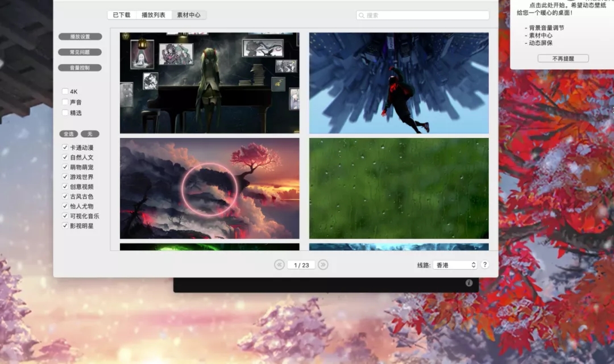614x364 pixels.
Task: Open the 音量控制 panel
Action: (x=80, y=68)
